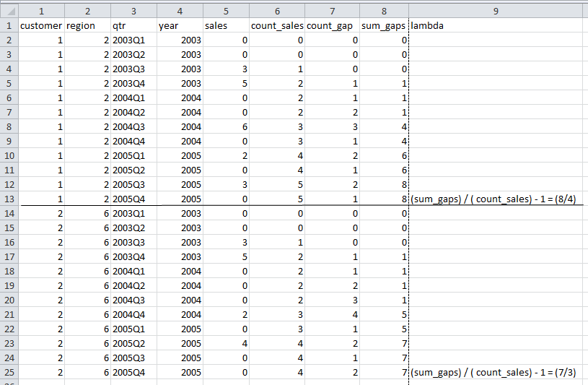Click count_gap value 3 in row 20

point(333,300)
